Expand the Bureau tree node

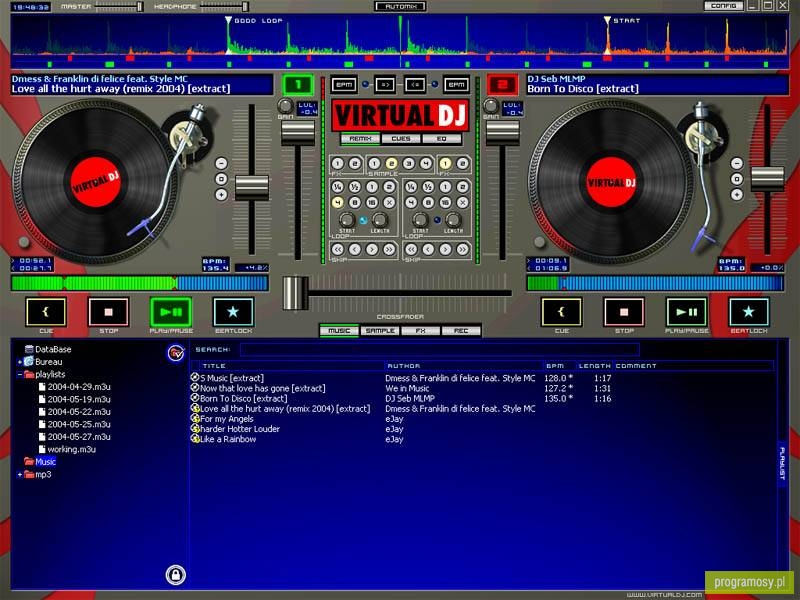(20, 362)
